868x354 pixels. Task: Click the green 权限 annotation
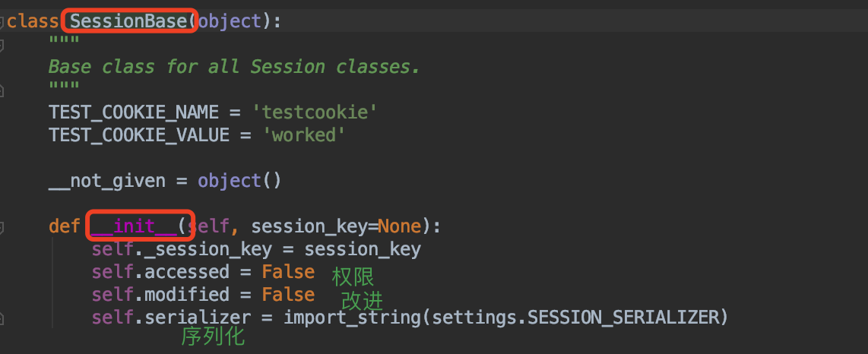coord(353,276)
